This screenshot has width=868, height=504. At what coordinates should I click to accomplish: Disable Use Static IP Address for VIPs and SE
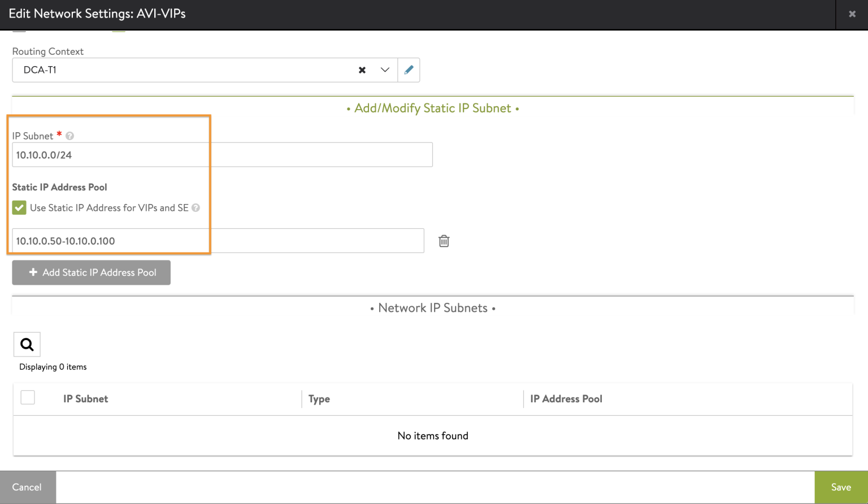point(19,207)
